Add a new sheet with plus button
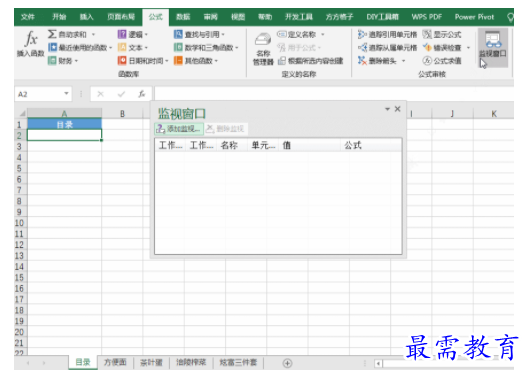 point(287,363)
